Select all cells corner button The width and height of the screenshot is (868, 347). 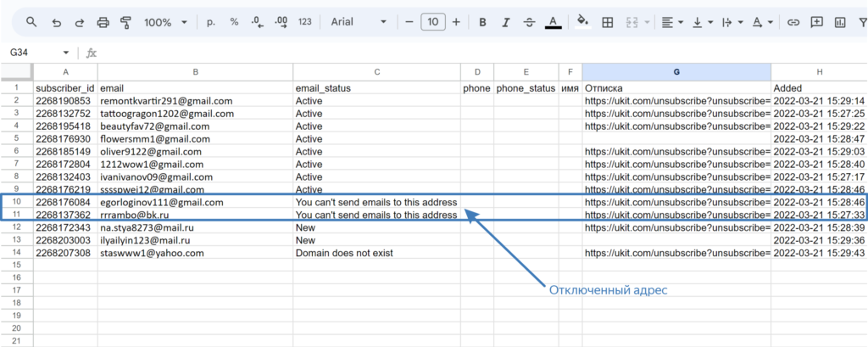click(17, 71)
